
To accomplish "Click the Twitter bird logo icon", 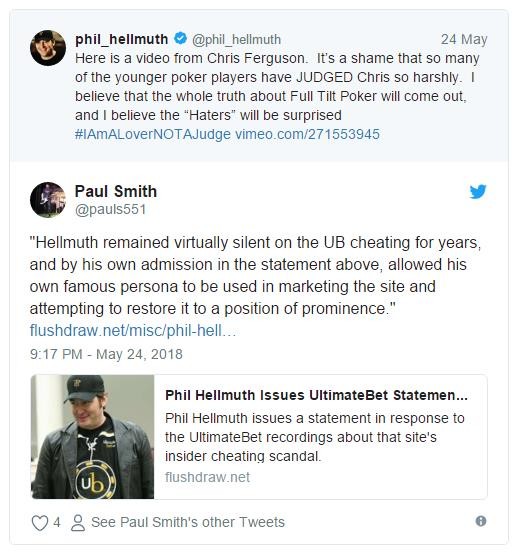I will coord(478,191).
